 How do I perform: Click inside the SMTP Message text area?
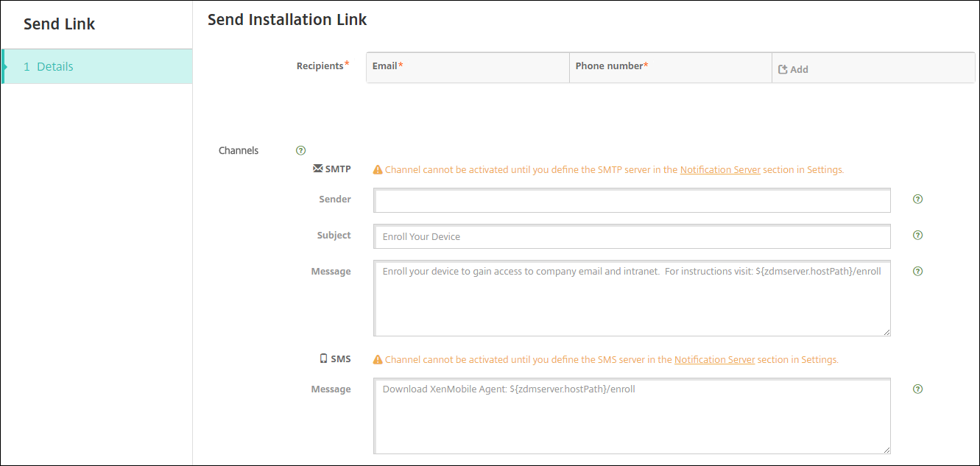pos(632,298)
